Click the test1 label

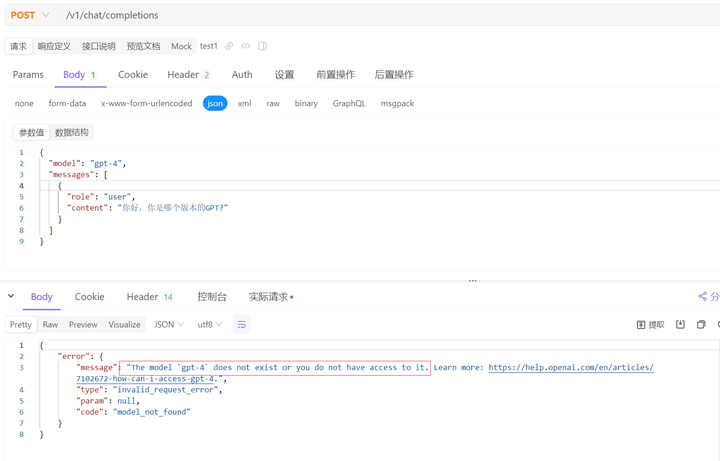point(208,46)
